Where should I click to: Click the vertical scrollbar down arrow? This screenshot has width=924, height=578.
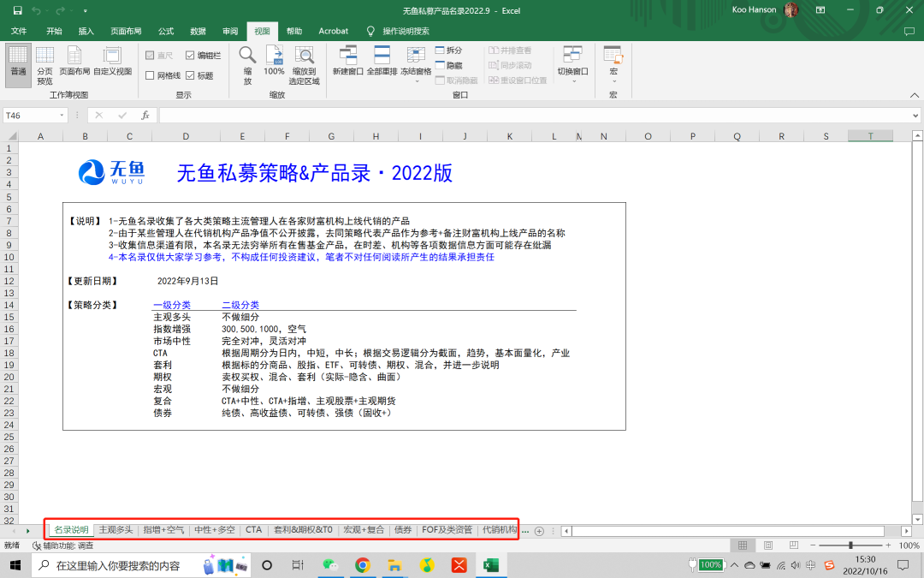(917, 519)
